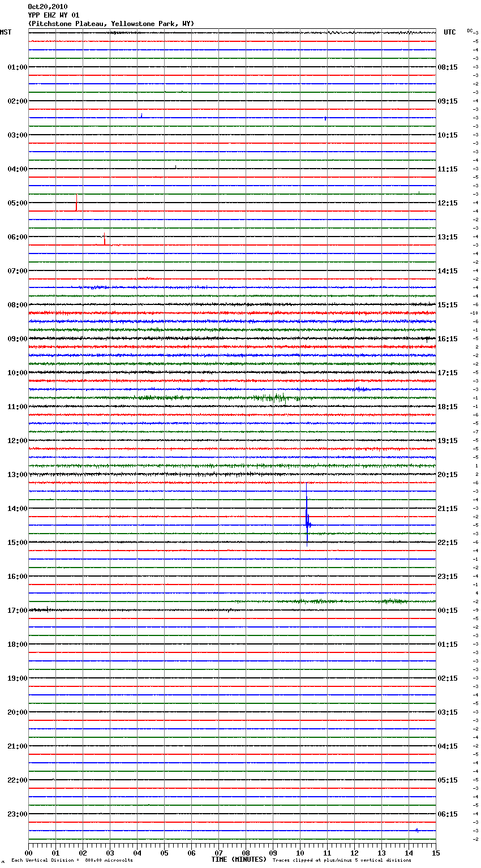The image size is (481, 868).
Task: Select the "21:00" MST hour label
Action: coord(18,746)
